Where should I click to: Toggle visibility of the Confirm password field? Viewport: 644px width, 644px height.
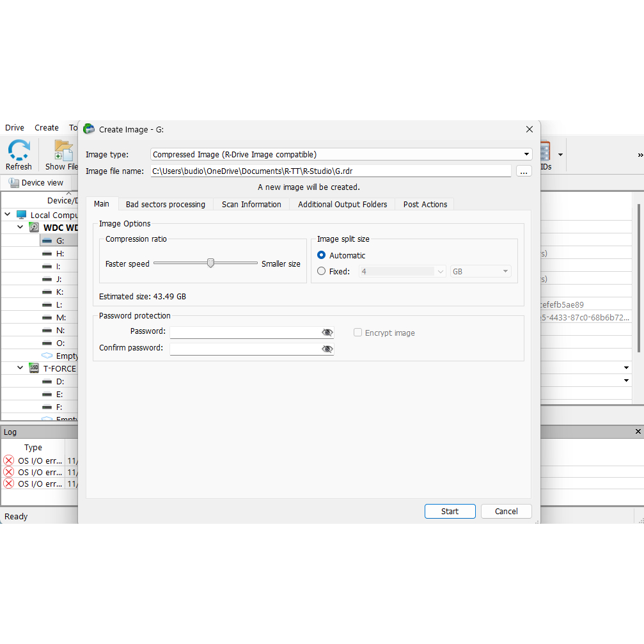click(327, 349)
